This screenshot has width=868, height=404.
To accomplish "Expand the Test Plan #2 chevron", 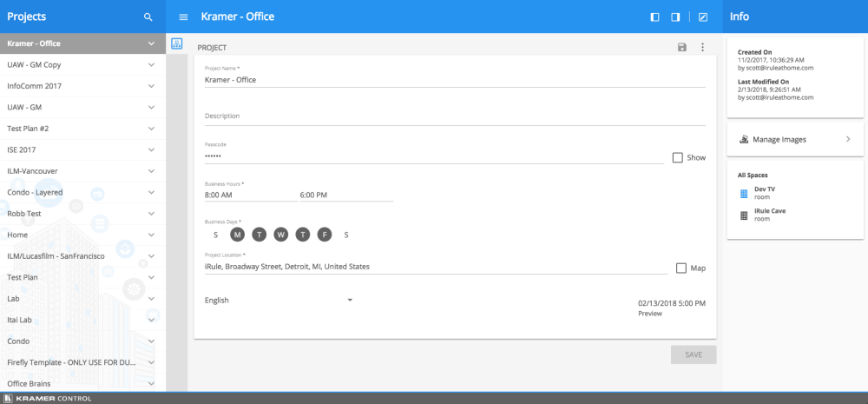I will tap(152, 129).
